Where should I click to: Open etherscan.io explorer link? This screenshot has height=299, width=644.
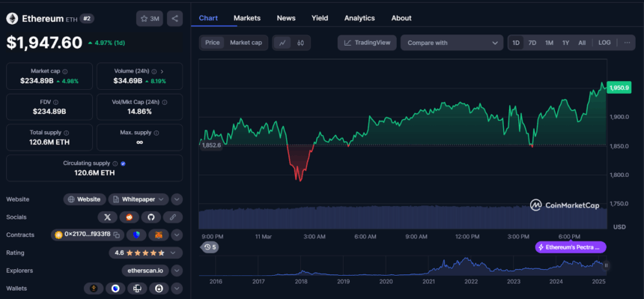145,271
